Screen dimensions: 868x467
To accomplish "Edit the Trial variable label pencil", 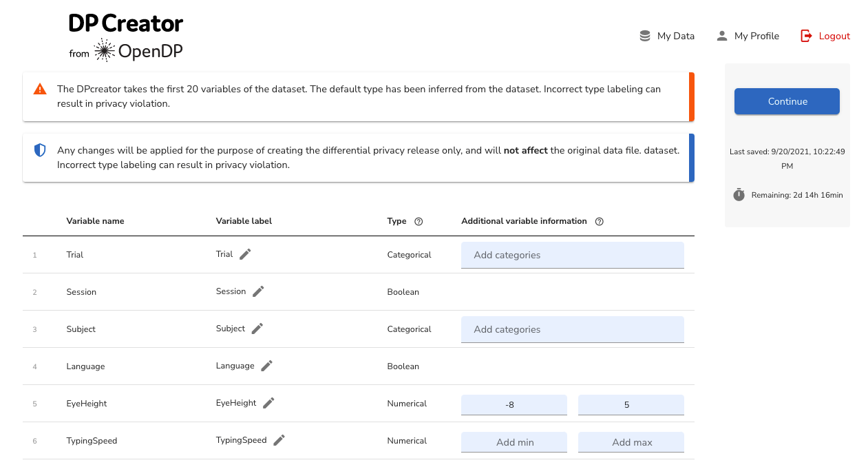I will tap(245, 254).
